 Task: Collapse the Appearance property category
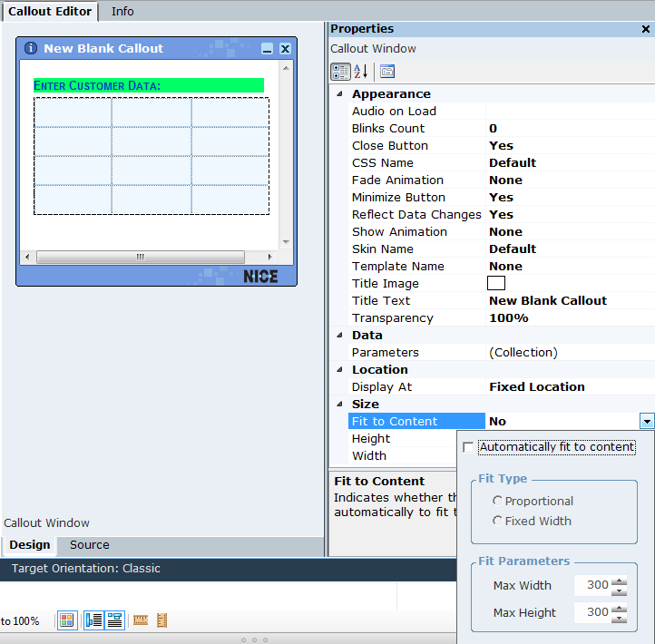click(x=339, y=94)
